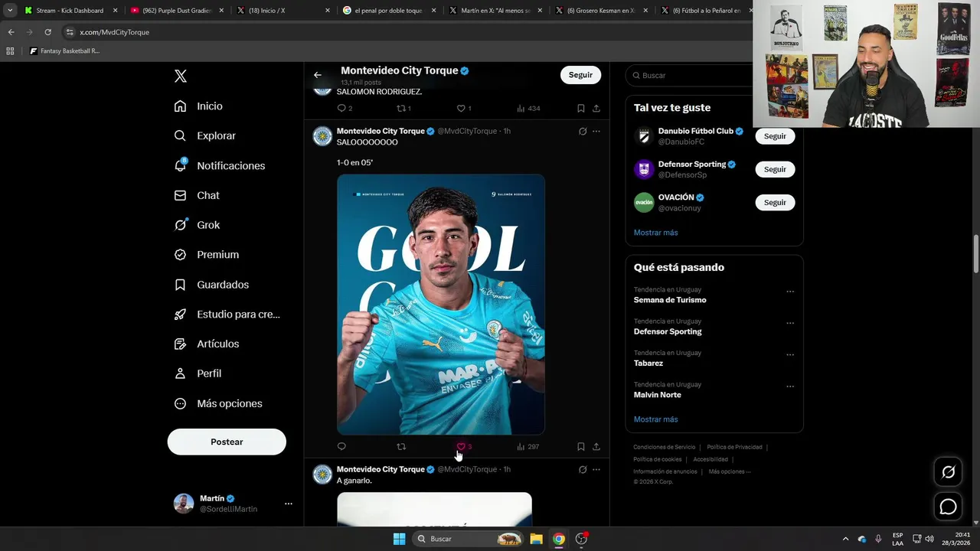Open options for Semana de Turismo trend

point(790,292)
